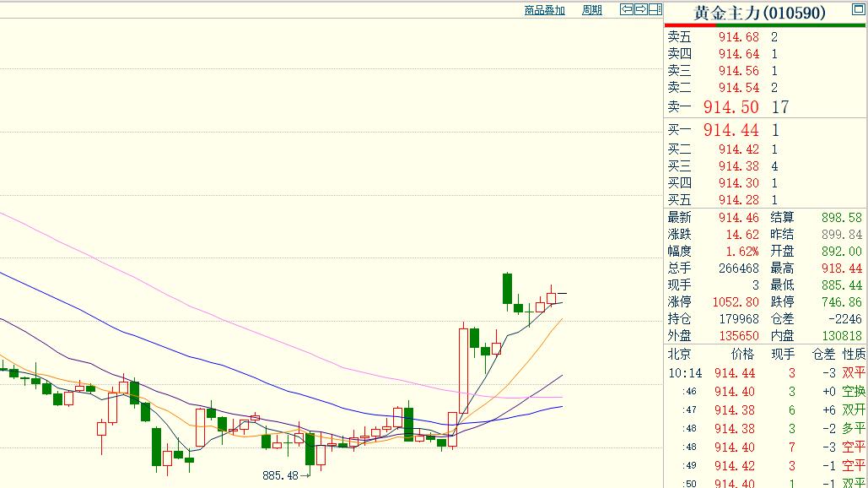Click the 买三 price 914.38
This screenshot has width=868, height=488.
(738, 166)
